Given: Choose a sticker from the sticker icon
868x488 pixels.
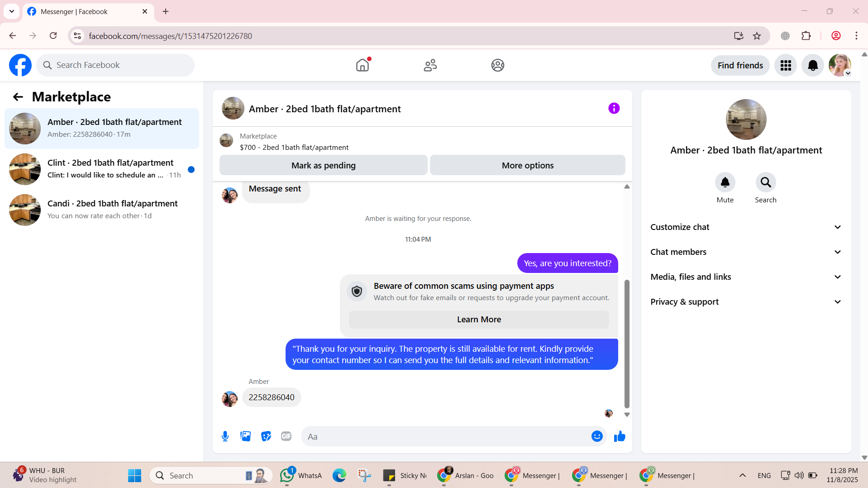Looking at the screenshot, I should coord(266,436).
